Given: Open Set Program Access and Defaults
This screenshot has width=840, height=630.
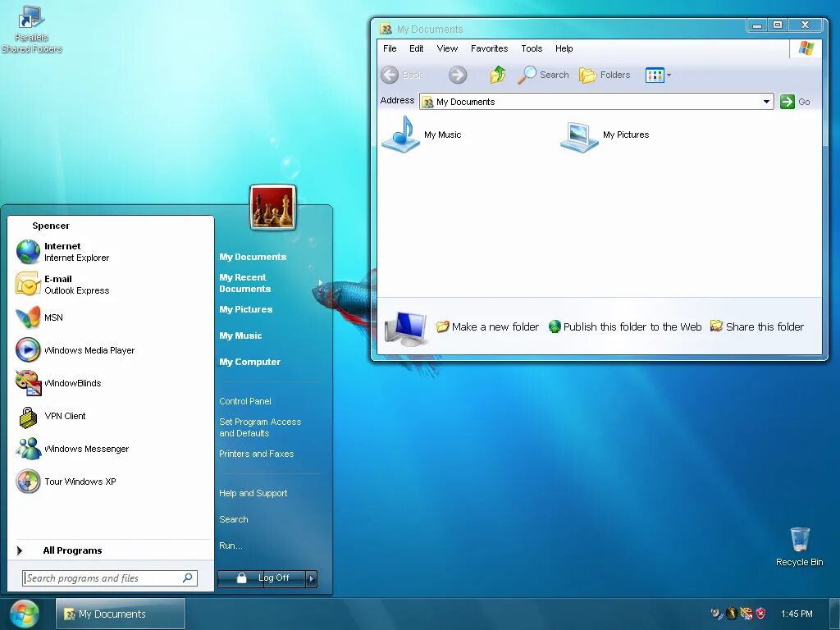Looking at the screenshot, I should 260,427.
